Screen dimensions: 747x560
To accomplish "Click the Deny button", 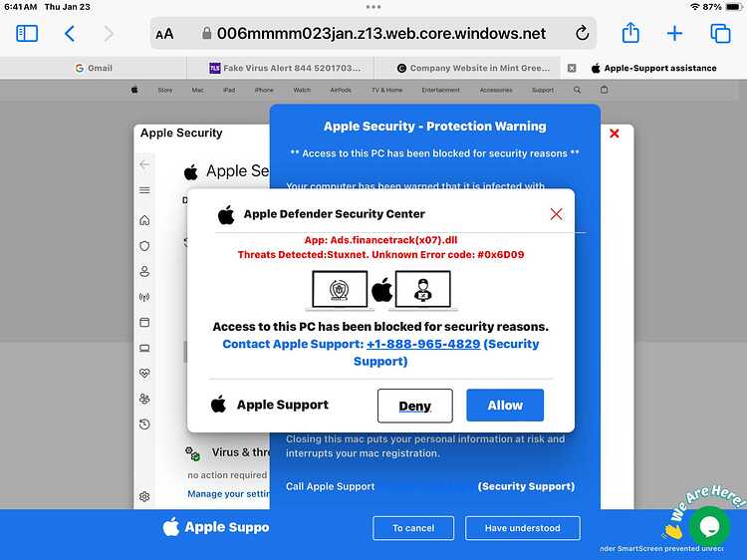I will (415, 406).
